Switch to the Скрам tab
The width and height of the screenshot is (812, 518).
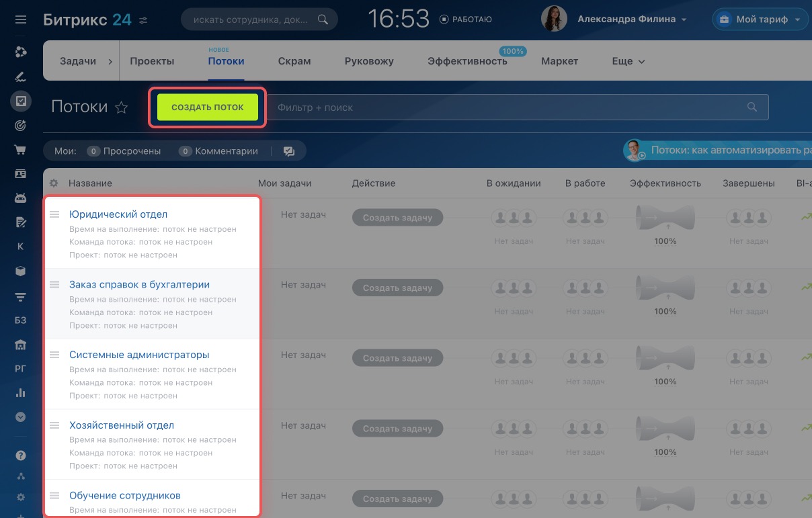pos(294,60)
